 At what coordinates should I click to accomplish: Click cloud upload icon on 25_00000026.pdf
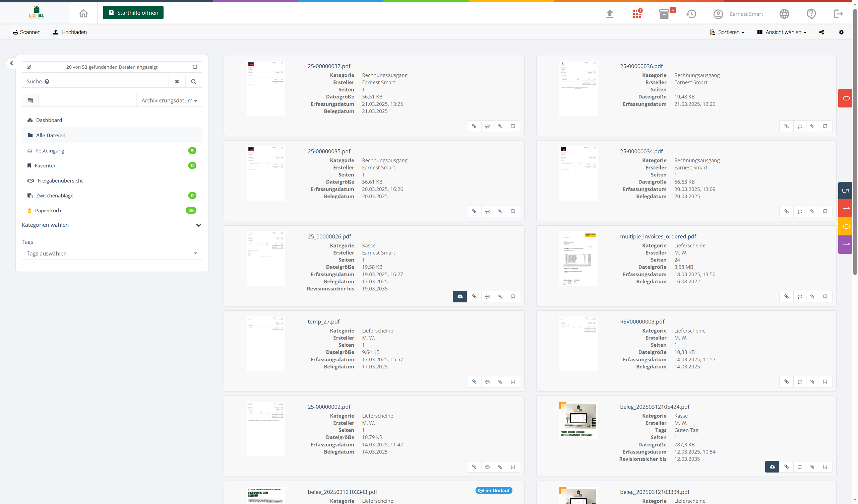tap(459, 296)
